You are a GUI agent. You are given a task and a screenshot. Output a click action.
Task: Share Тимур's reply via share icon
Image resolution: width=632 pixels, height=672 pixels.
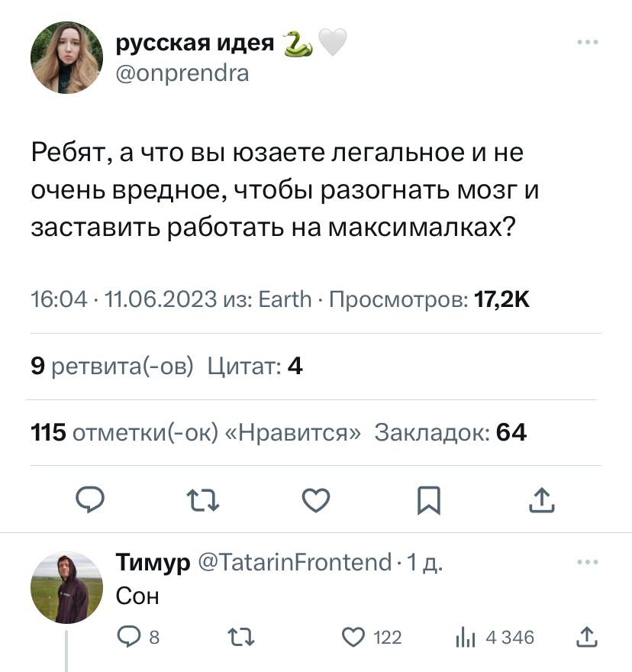(x=586, y=637)
